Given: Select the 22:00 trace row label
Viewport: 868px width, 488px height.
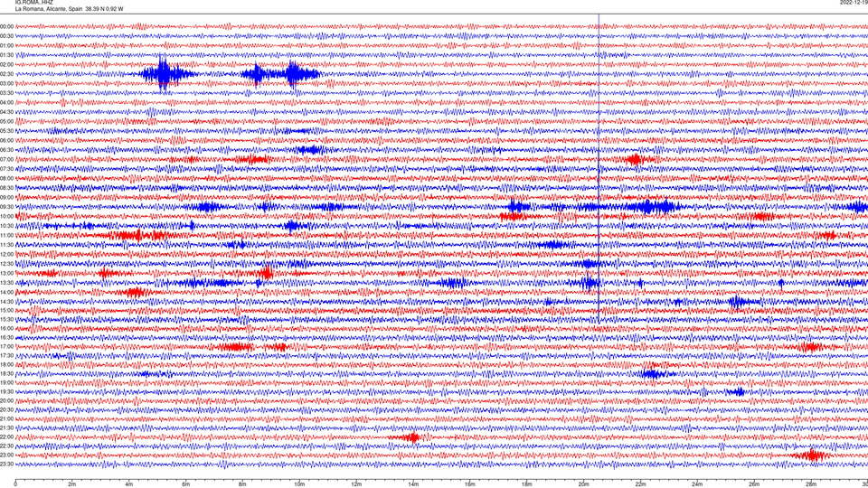Looking at the screenshot, I should point(6,437).
